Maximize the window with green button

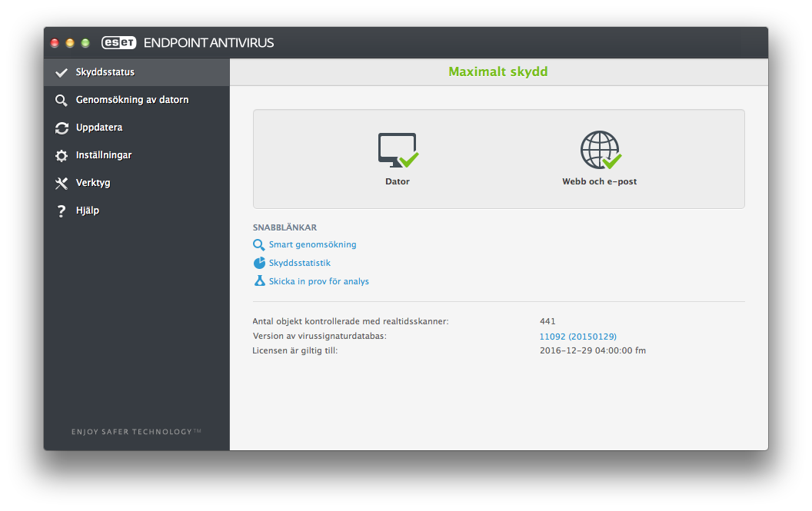(x=85, y=43)
